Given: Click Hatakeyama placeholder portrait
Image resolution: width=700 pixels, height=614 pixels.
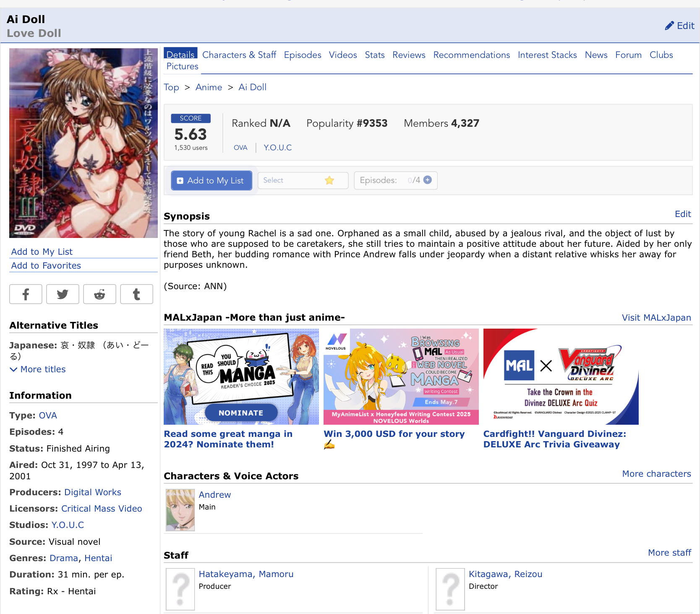Looking at the screenshot, I should click(180, 589).
